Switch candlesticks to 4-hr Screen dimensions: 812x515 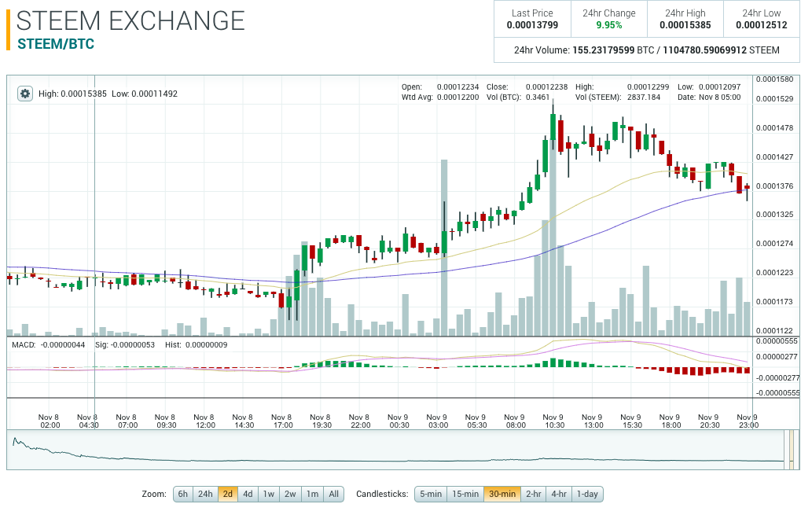559,494
